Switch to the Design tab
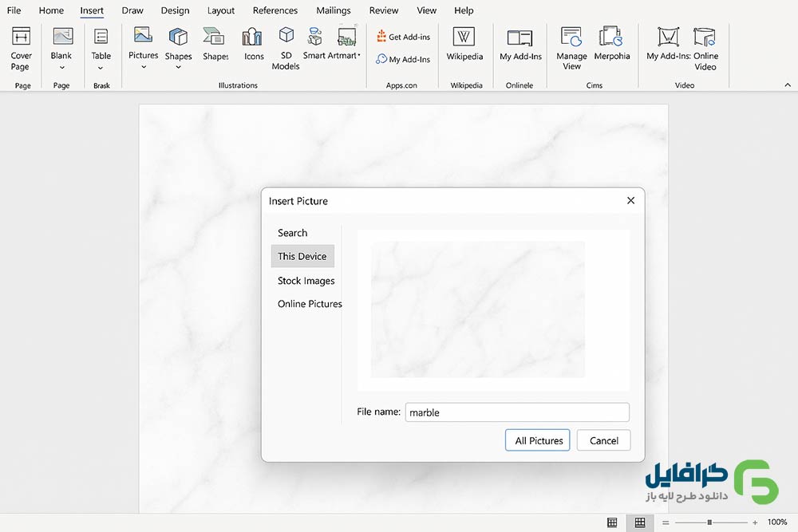The width and height of the screenshot is (798, 532). (175, 10)
